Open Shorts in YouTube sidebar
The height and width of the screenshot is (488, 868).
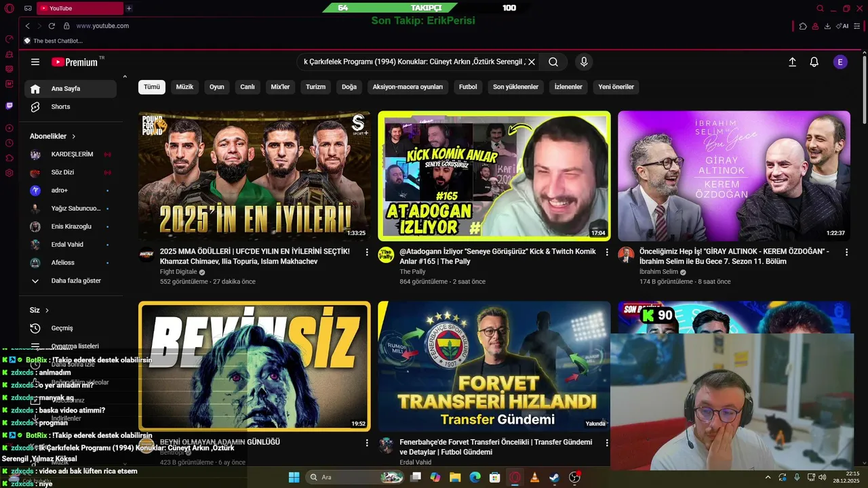click(71, 107)
